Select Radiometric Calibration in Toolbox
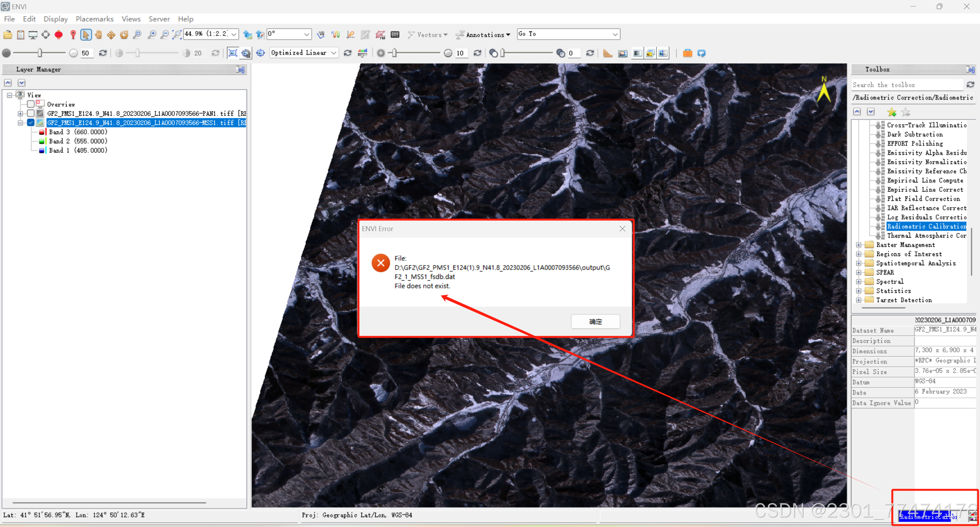Viewport: 980px width, 527px height. pos(926,227)
